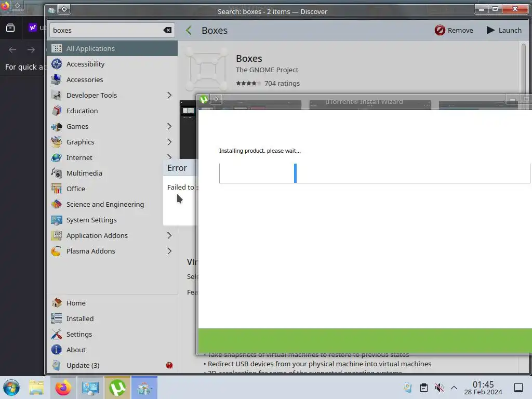Expand the Internet category
The height and width of the screenshot is (399, 532).
tap(169, 156)
